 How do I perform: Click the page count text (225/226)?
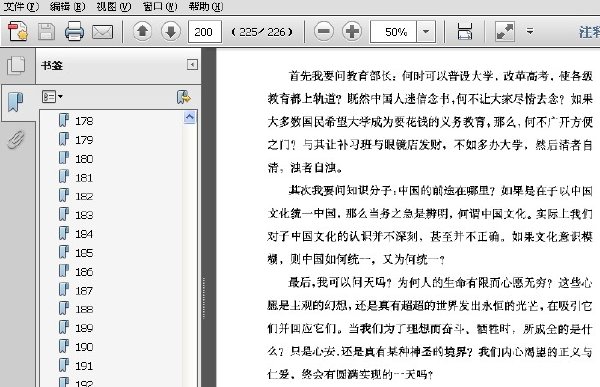pyautogui.click(x=262, y=32)
